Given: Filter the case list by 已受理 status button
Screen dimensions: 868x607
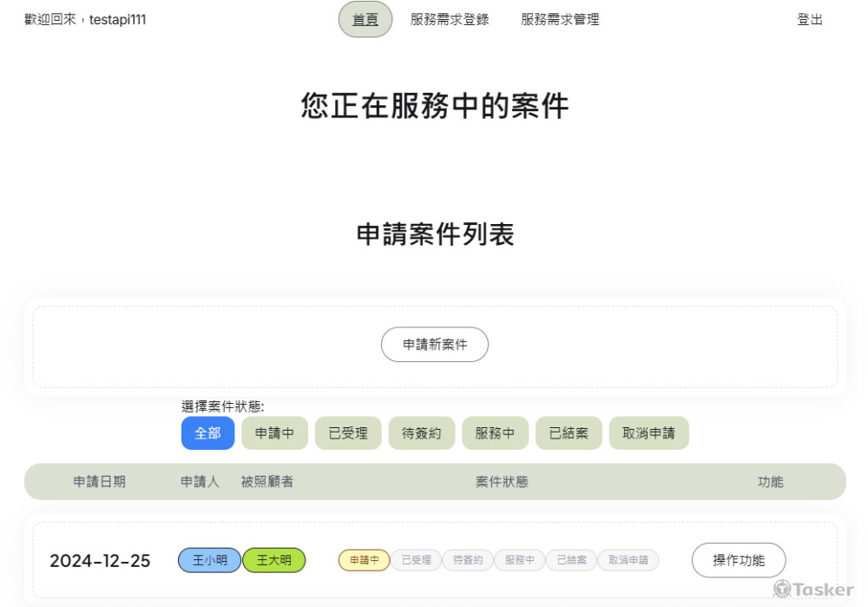Looking at the screenshot, I should pos(348,433).
